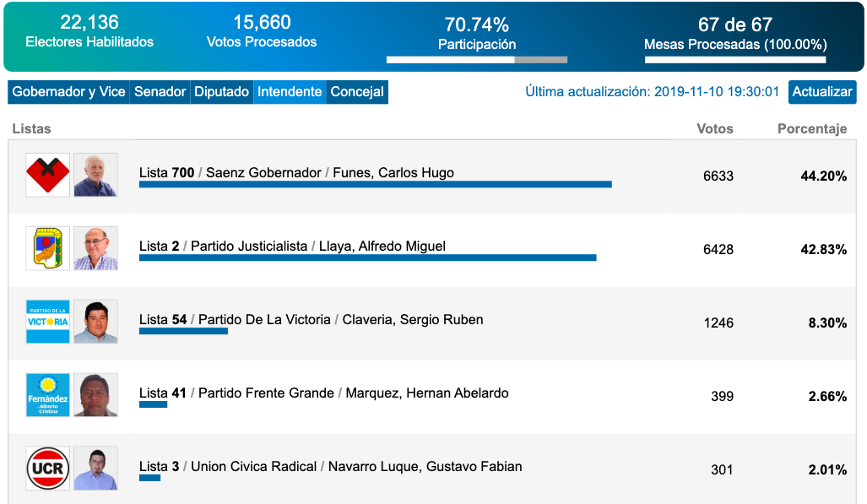Open the Senador results tab
This screenshot has width=867, height=504.
(160, 92)
